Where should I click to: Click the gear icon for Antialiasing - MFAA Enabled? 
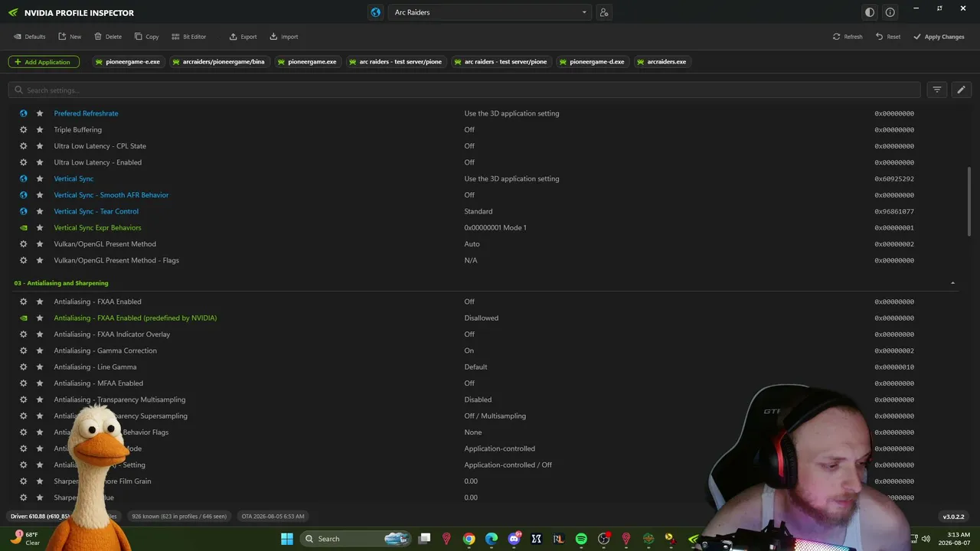pos(24,383)
